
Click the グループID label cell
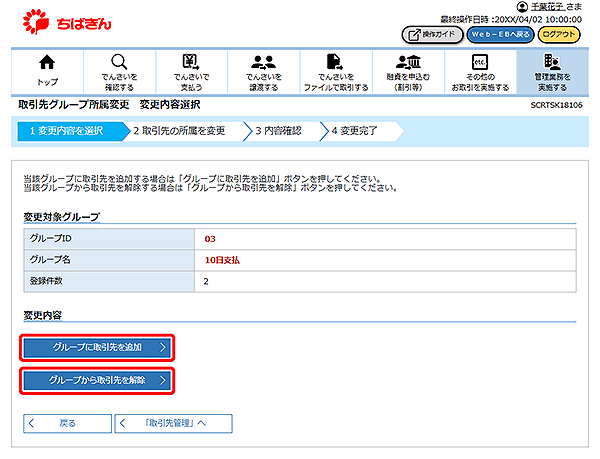(x=109, y=239)
